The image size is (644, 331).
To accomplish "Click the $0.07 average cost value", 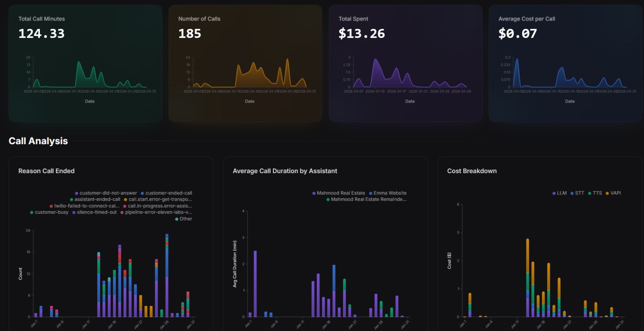I will click(518, 33).
